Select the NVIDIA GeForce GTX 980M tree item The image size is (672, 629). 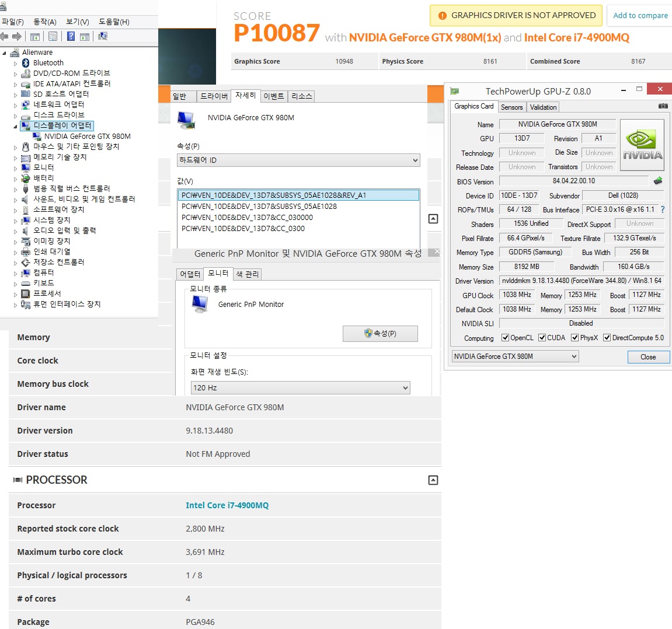click(88, 136)
